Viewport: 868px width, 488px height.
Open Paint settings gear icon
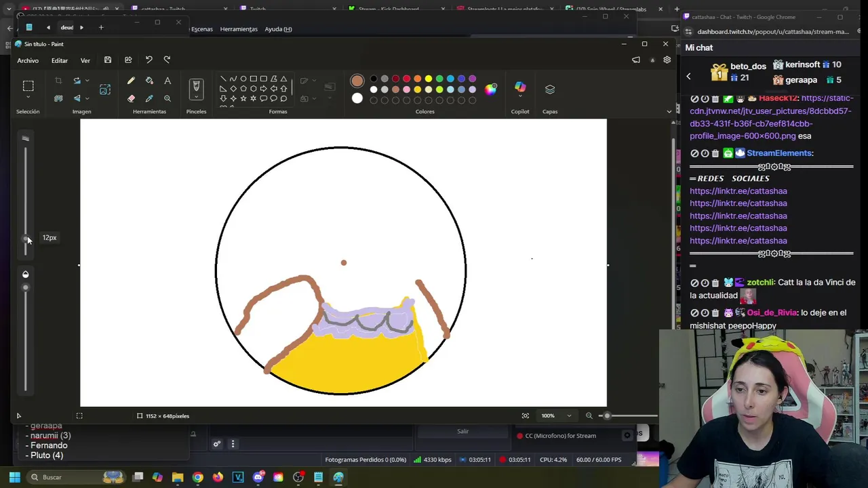tap(667, 60)
